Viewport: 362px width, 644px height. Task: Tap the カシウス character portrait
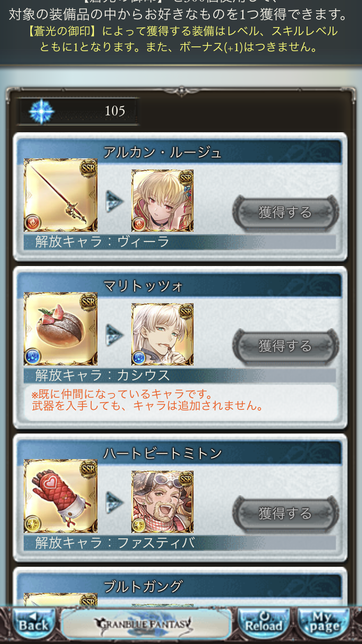(x=162, y=334)
